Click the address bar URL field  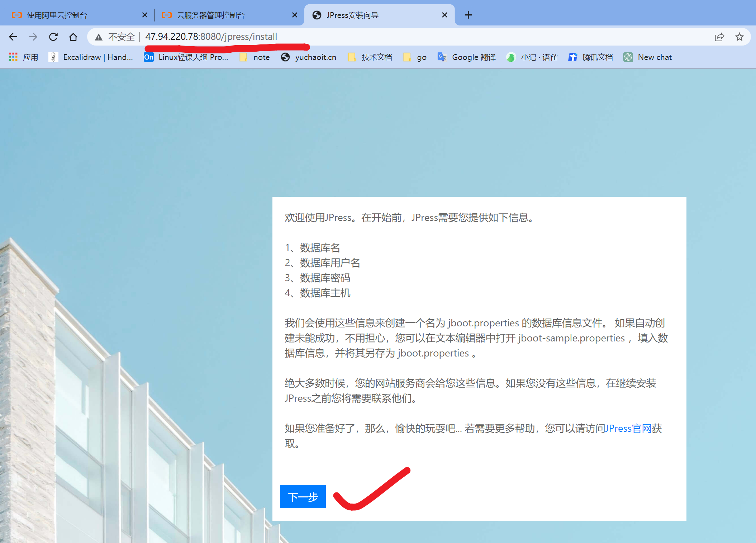click(394, 37)
